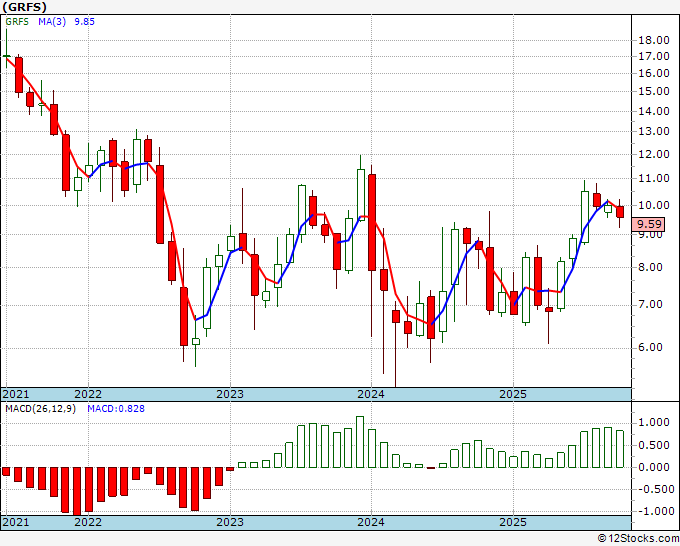Click the MA(3) indicator label
Viewport: 680px width, 546px height.
52,22
